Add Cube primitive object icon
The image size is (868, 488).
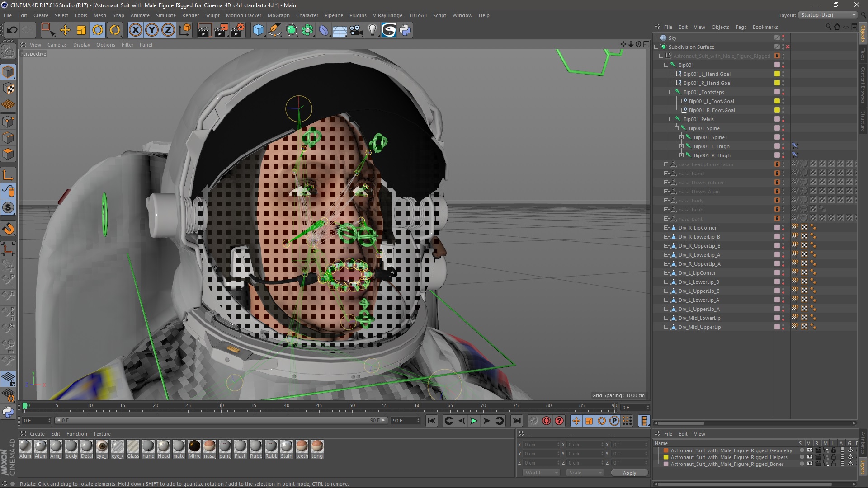click(x=258, y=30)
